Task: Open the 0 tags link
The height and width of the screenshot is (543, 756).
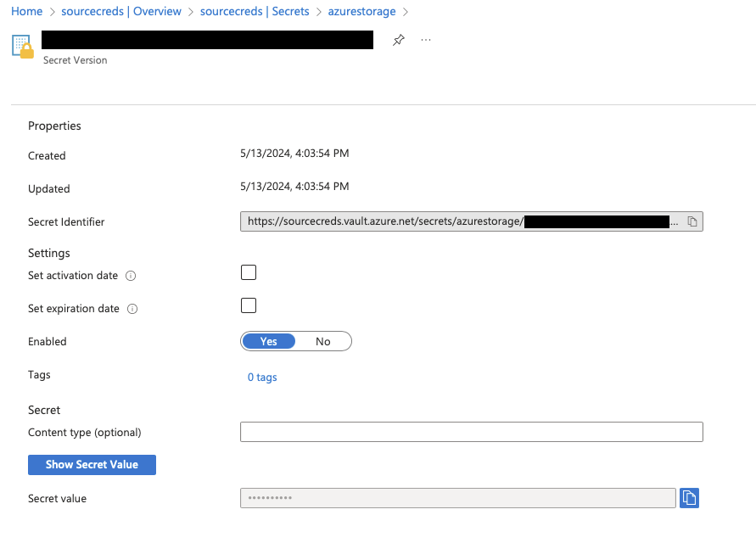Action: (x=262, y=377)
